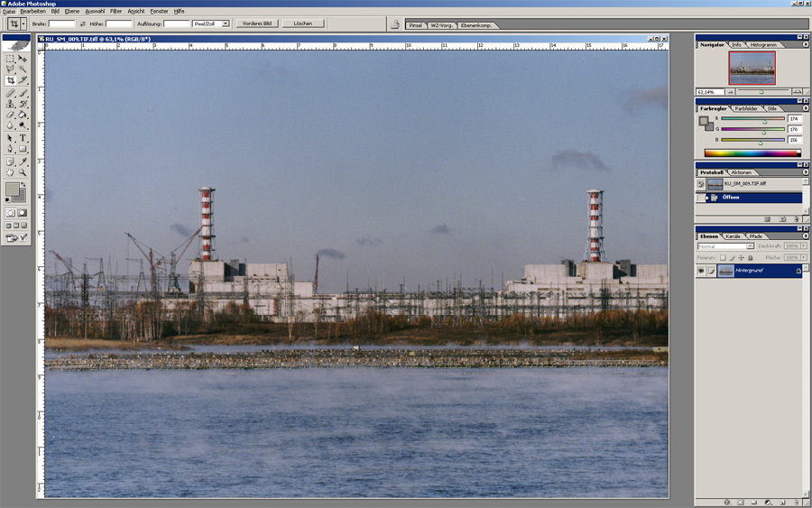Screen dimensions: 812x508
Task: Open the Pixel/Zoll units dropdown
Action: click(x=226, y=23)
